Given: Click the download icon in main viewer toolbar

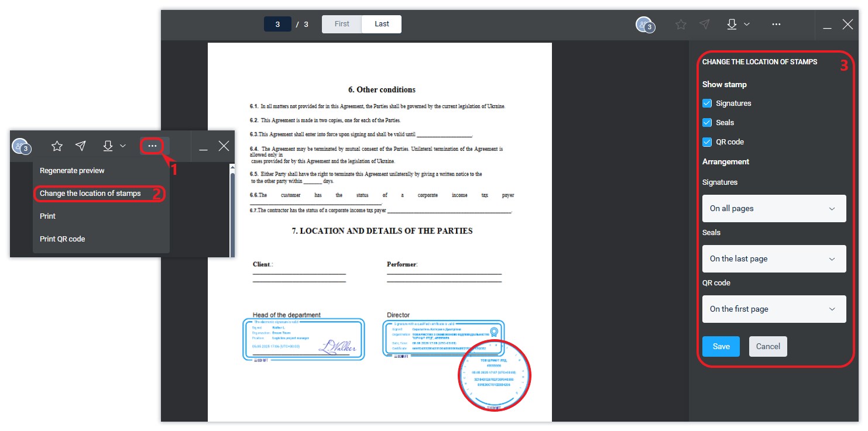Looking at the screenshot, I should [732, 25].
